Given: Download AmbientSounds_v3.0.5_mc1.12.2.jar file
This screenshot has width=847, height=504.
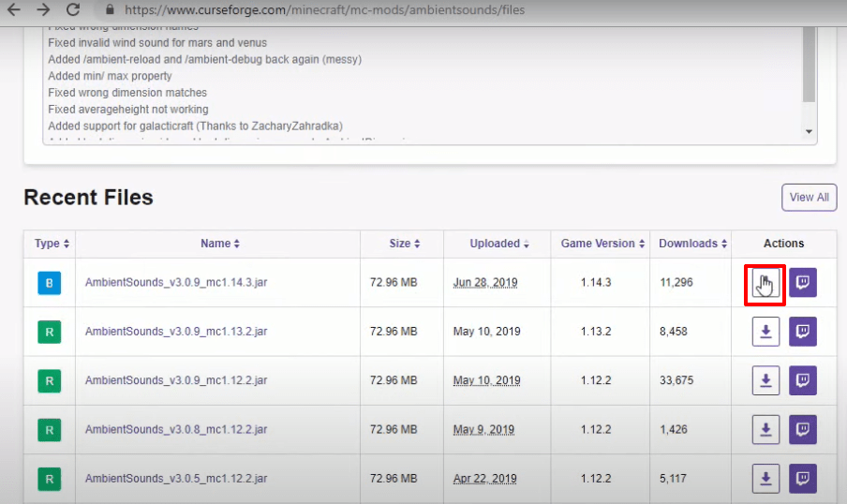Looking at the screenshot, I should pos(765,479).
